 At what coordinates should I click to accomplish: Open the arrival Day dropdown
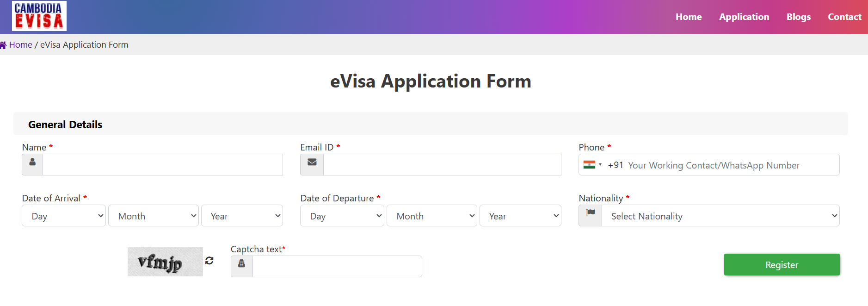[x=64, y=216]
